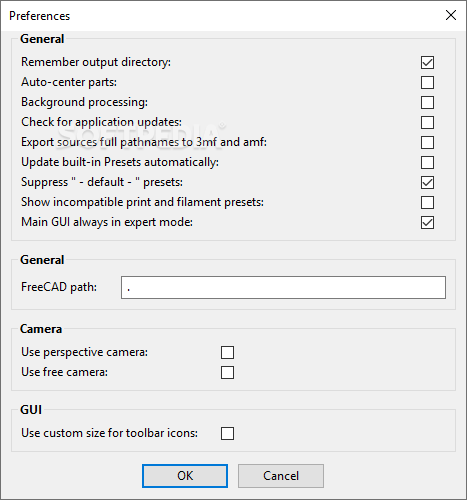Click "Export sources full pathnames to 3mf and amf:" label
Image resolution: width=467 pixels, height=500 pixels.
point(144,142)
